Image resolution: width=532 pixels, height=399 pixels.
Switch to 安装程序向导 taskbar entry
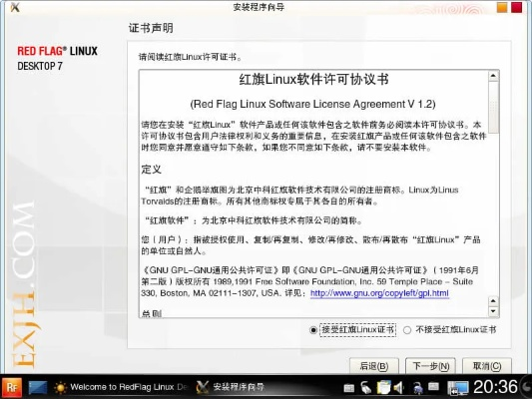pyautogui.click(x=231, y=387)
